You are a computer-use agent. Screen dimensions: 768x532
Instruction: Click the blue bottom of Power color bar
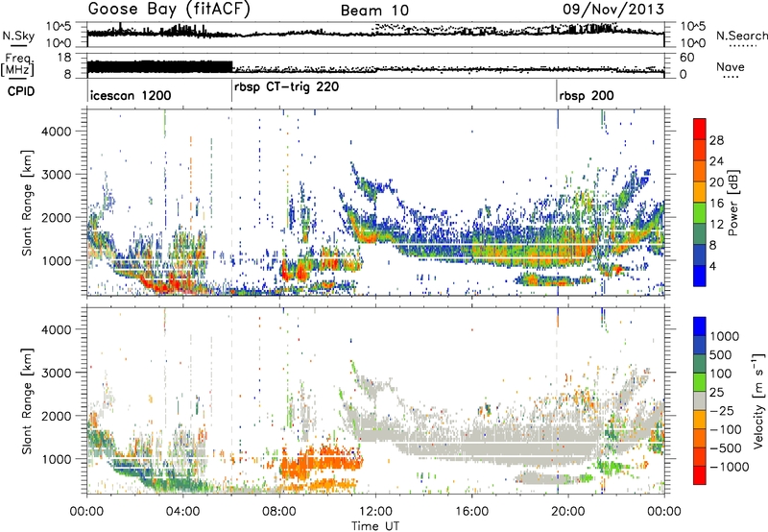click(700, 277)
